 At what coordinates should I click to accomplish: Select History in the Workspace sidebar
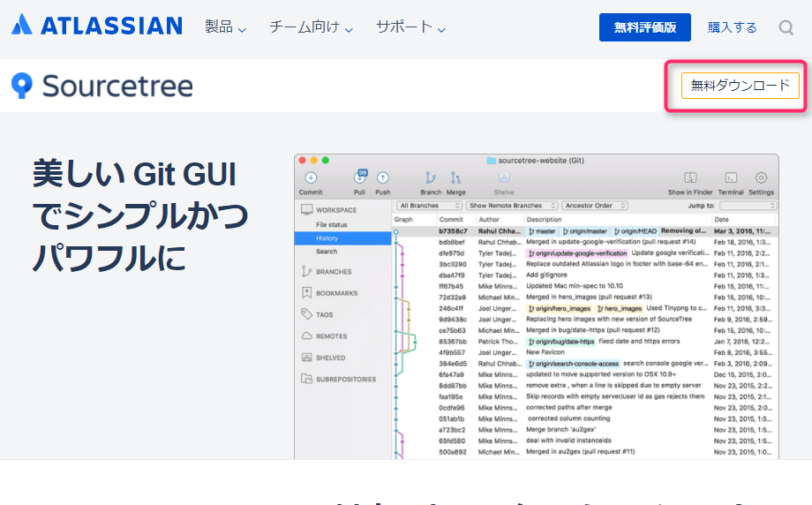point(327,238)
